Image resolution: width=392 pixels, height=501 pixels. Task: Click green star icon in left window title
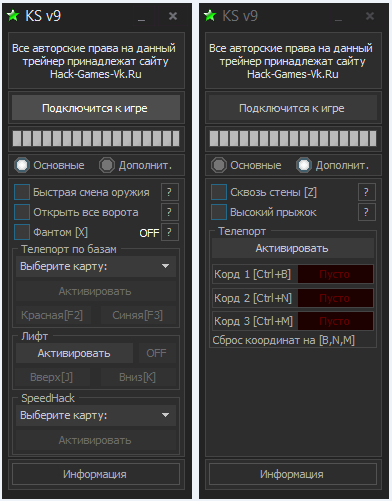pyautogui.click(x=13, y=15)
